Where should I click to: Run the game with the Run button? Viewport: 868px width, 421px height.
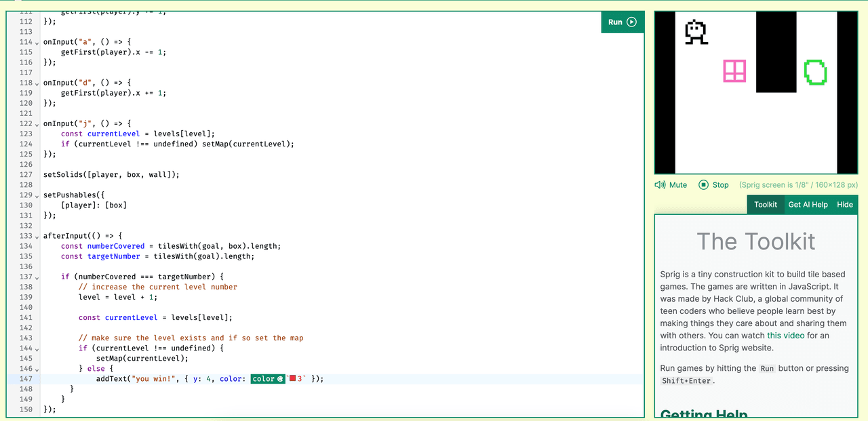(x=622, y=22)
